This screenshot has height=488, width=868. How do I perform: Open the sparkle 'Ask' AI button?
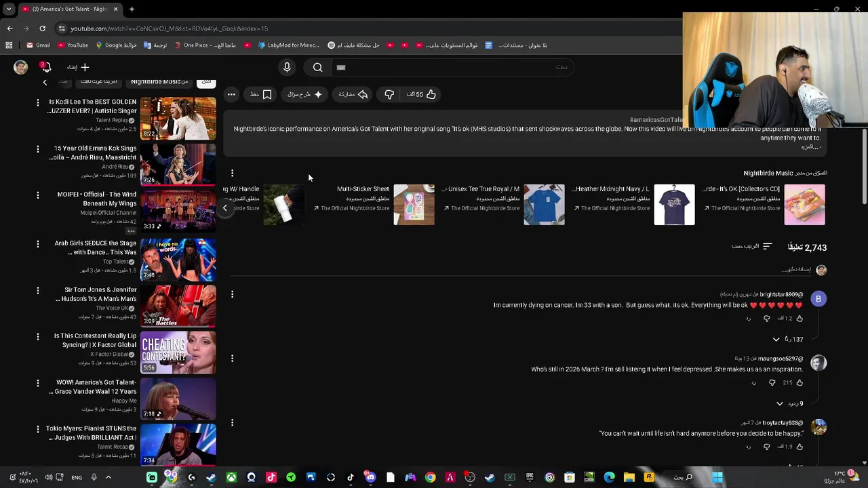305,94
